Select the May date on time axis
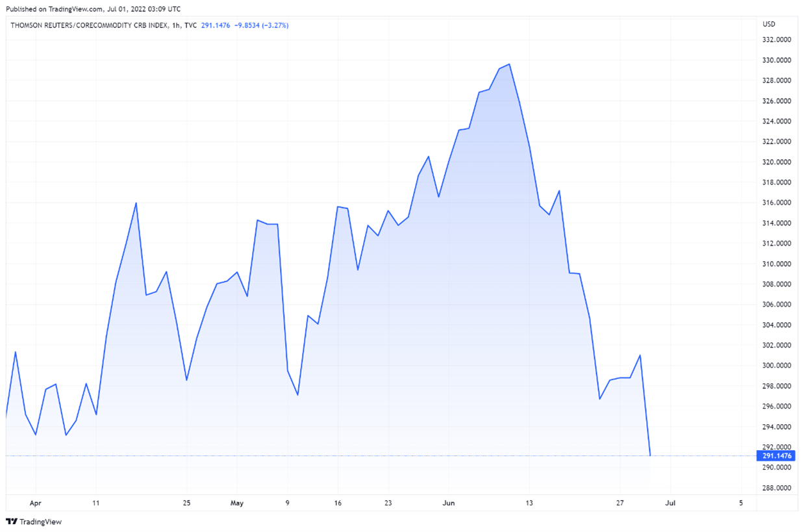This screenshot has width=804, height=532. coord(237,503)
